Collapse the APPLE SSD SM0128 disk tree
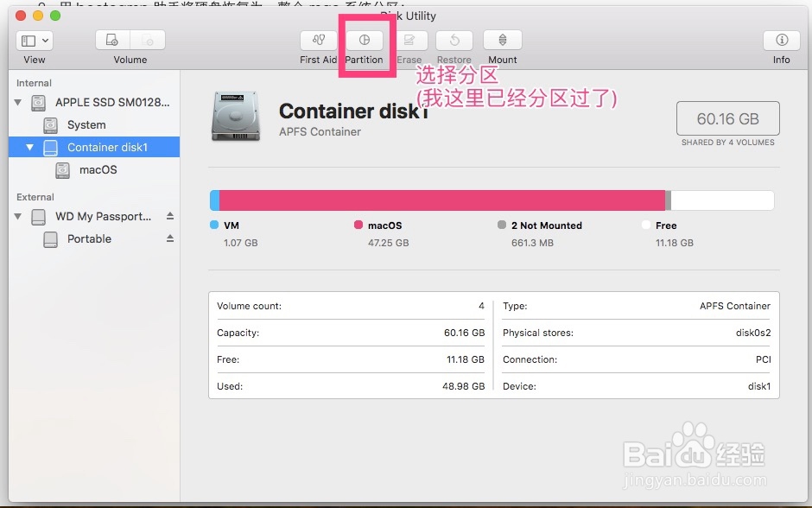The image size is (812, 508). click(x=18, y=102)
